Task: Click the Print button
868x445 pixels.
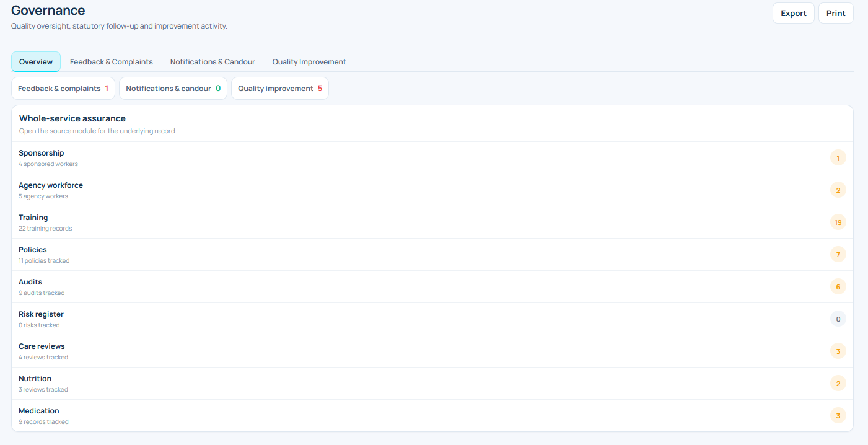Action: (836, 13)
